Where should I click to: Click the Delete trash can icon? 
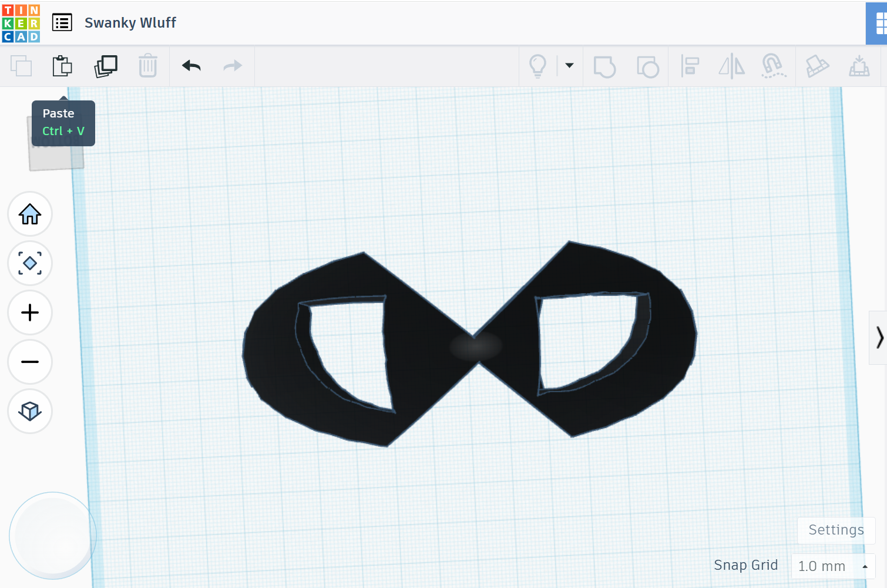point(148,66)
